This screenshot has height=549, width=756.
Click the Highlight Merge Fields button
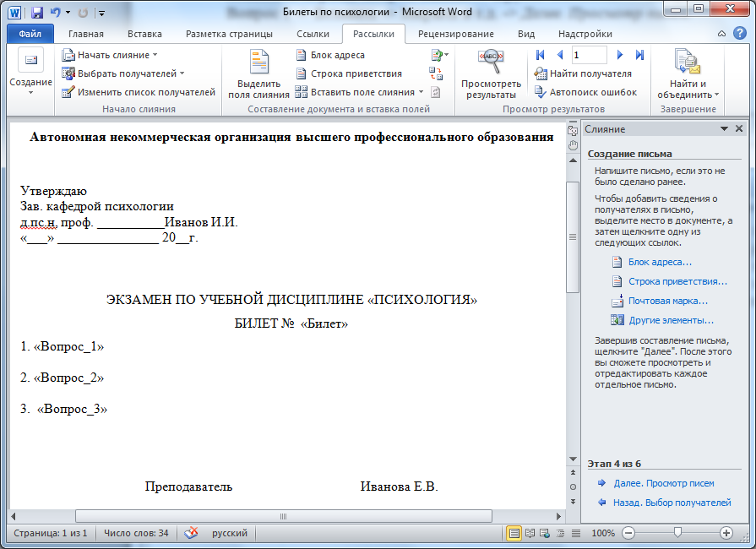coord(258,75)
